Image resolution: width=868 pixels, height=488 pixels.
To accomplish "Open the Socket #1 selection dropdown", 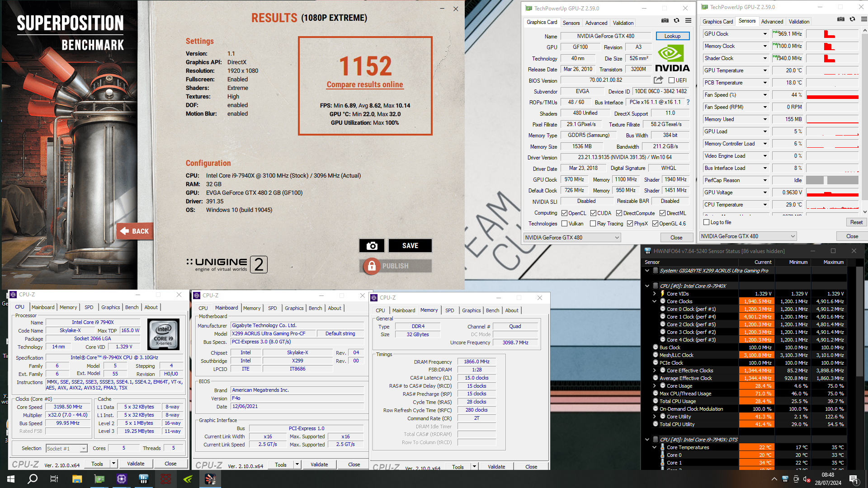I will tap(66, 448).
